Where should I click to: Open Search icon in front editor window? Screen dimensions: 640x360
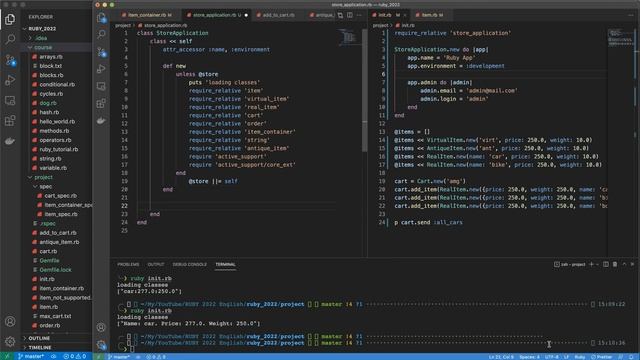pyautogui.click(x=101, y=34)
